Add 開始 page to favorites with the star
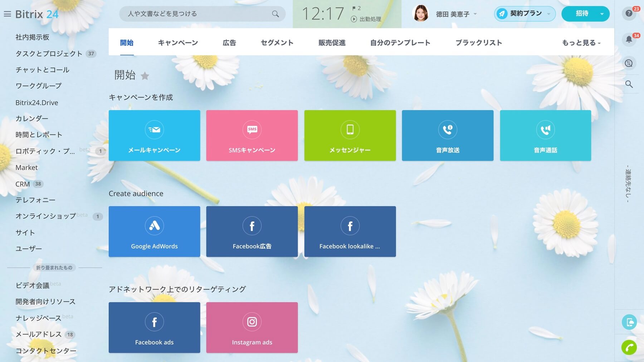The height and width of the screenshot is (362, 644). point(145,76)
